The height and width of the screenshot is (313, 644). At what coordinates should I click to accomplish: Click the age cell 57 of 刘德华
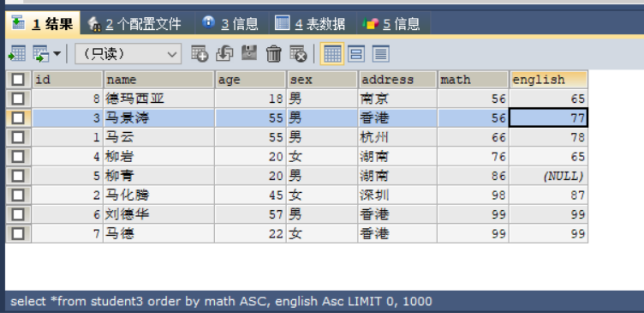tap(251, 214)
